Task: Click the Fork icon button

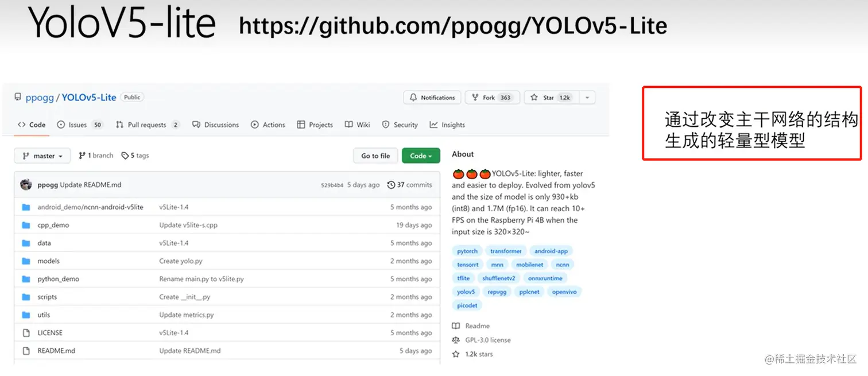Action: click(x=475, y=98)
